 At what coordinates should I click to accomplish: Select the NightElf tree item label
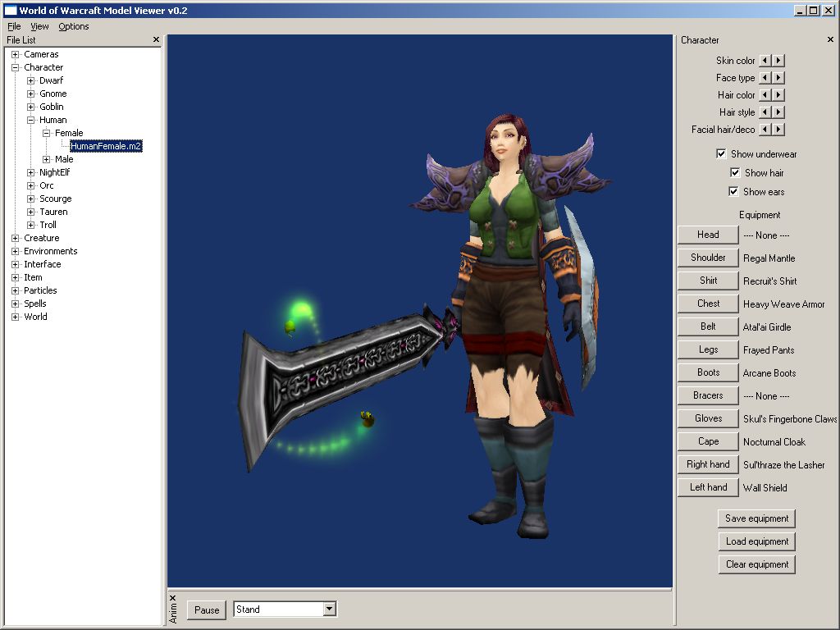[x=55, y=172]
